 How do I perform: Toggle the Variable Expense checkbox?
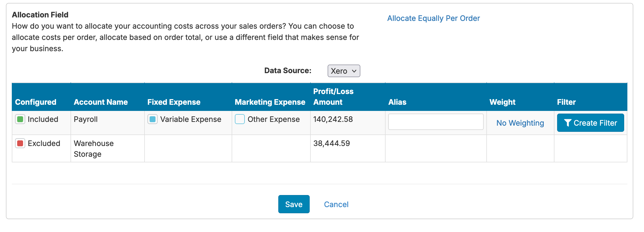click(x=153, y=119)
